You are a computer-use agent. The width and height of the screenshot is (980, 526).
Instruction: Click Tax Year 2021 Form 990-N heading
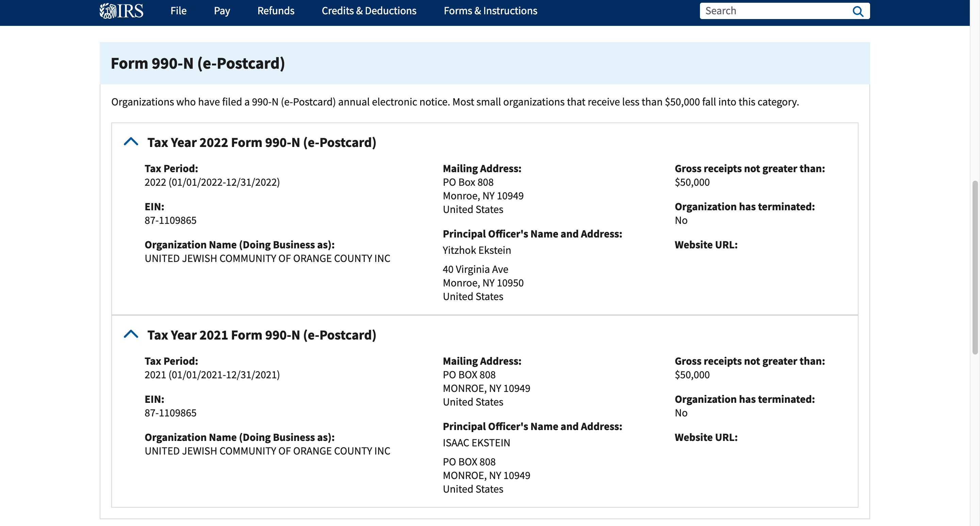pyautogui.click(x=262, y=335)
